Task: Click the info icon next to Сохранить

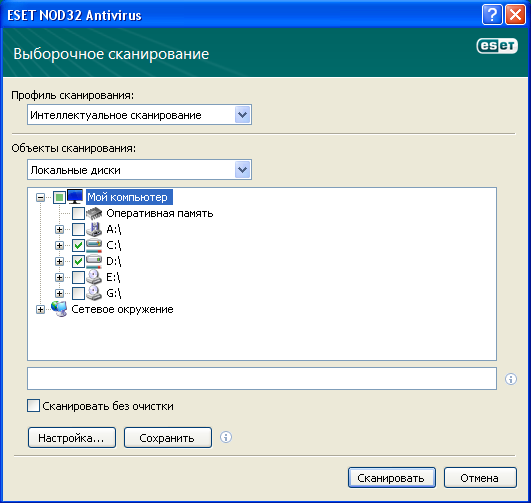Action: (226, 437)
